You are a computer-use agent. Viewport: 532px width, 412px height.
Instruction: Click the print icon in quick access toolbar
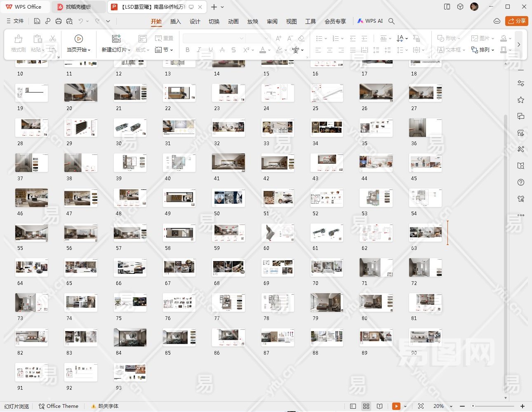59,21
